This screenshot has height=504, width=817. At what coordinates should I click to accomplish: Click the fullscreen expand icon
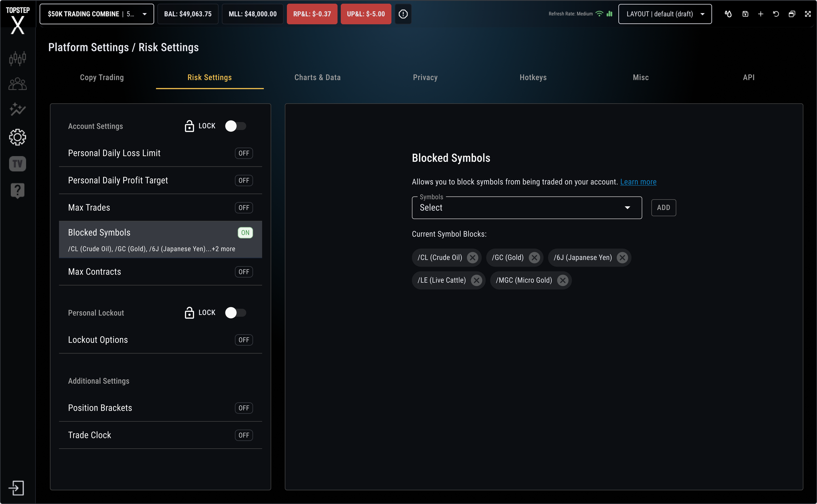pyautogui.click(x=808, y=14)
